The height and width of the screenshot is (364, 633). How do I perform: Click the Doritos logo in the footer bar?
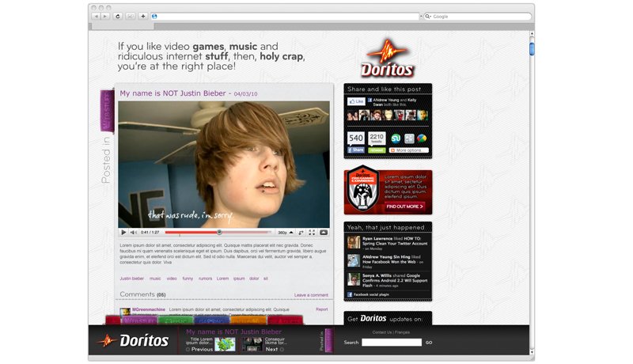point(133,340)
